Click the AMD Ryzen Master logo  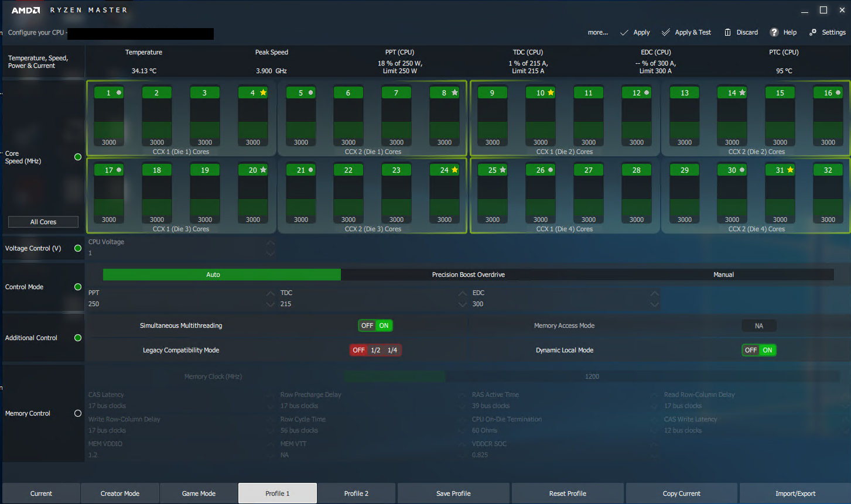[x=69, y=10]
